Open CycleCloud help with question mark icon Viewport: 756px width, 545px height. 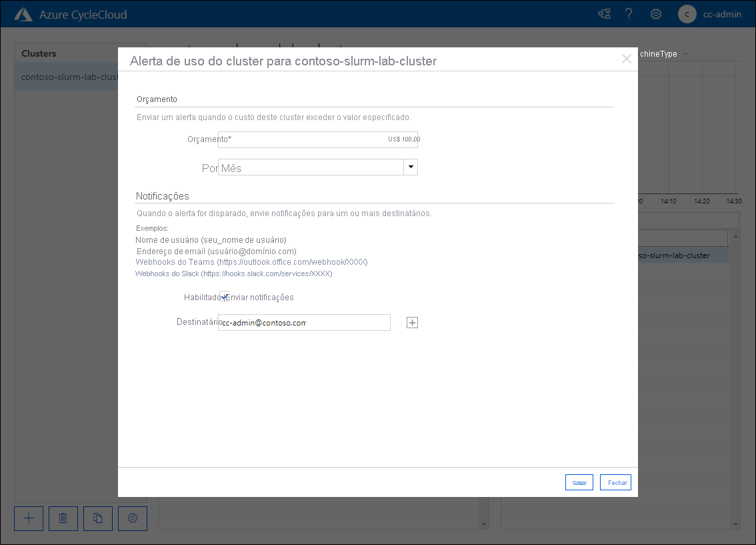[629, 13]
